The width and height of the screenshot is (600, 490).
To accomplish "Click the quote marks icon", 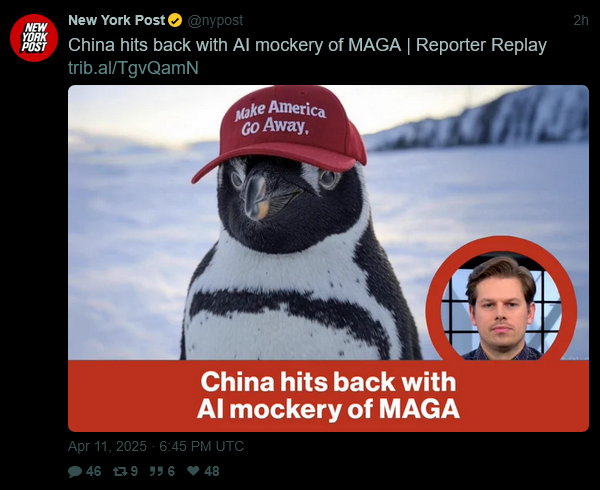I will tap(157, 471).
